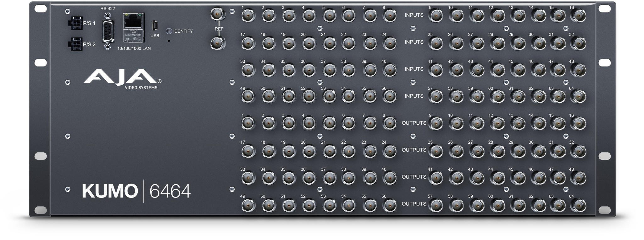The height and width of the screenshot is (240, 644).
Task: Select output BNC connector 16
Action: 578,123
